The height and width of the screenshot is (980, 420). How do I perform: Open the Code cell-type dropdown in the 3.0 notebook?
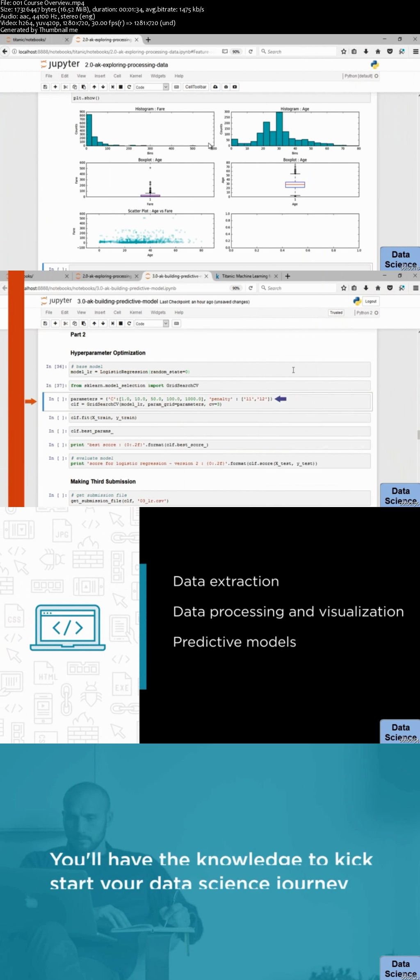(x=152, y=324)
